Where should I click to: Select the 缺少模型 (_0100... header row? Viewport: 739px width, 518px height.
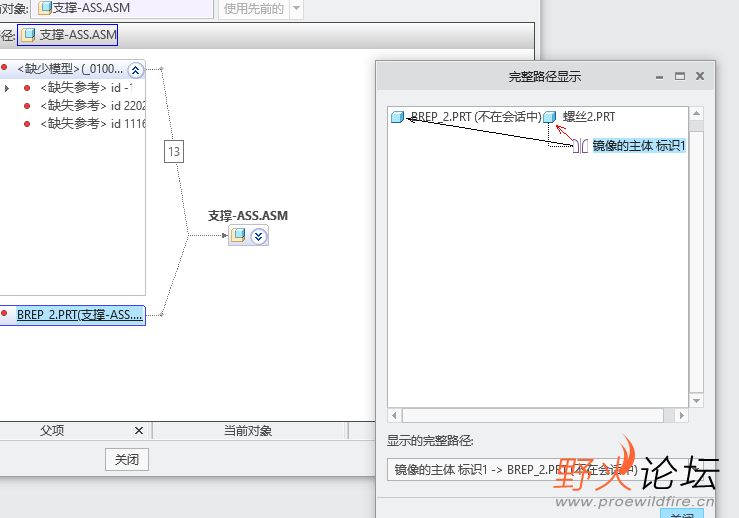point(71,69)
